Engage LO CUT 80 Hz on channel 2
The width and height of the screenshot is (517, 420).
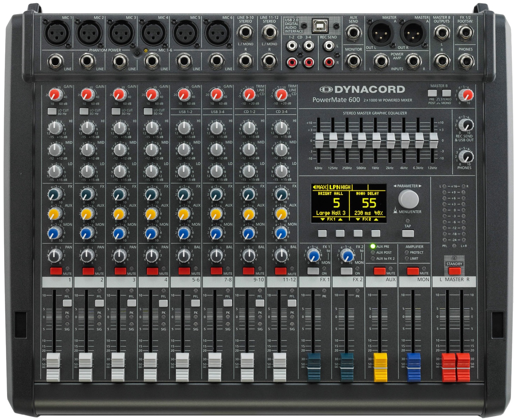click(x=84, y=111)
